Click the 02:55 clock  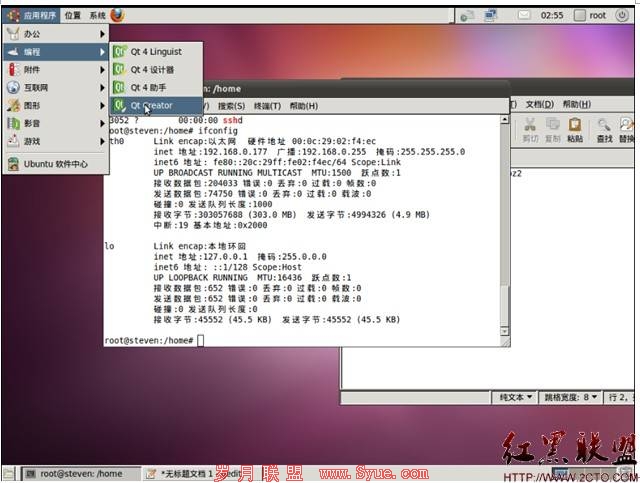tap(552, 16)
